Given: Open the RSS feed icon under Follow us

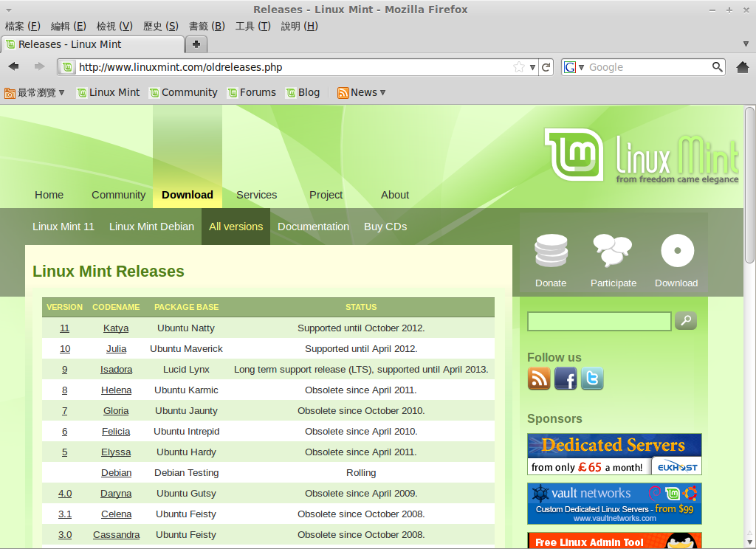Looking at the screenshot, I should click(x=539, y=379).
